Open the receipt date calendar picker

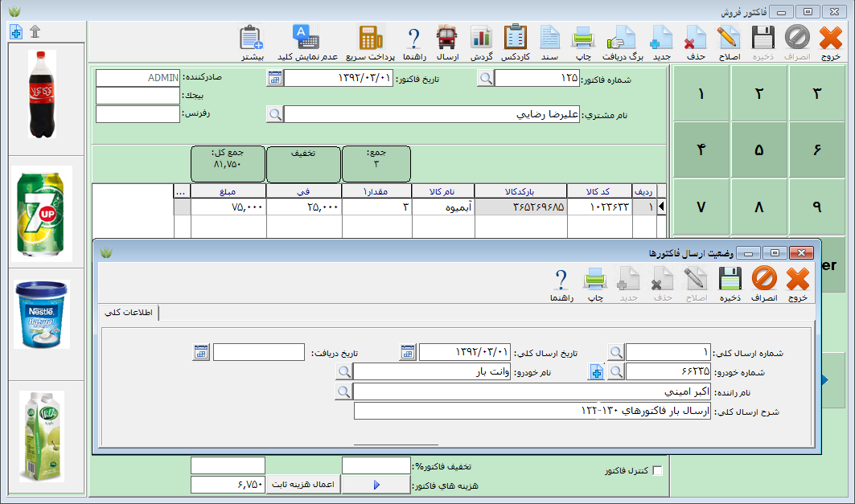pyautogui.click(x=201, y=352)
